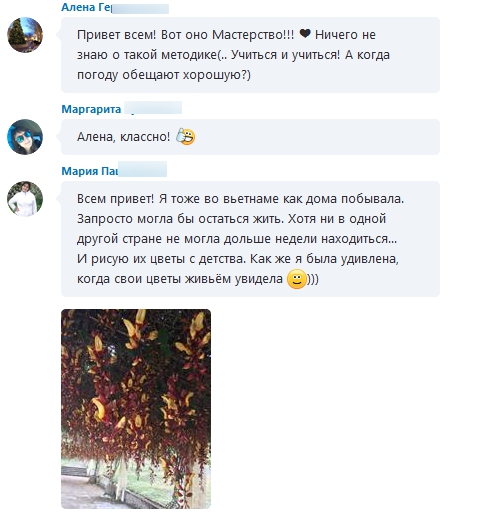The width and height of the screenshot is (488, 512).
Task: Open the "Алена Ге" sender name
Action: point(86,7)
